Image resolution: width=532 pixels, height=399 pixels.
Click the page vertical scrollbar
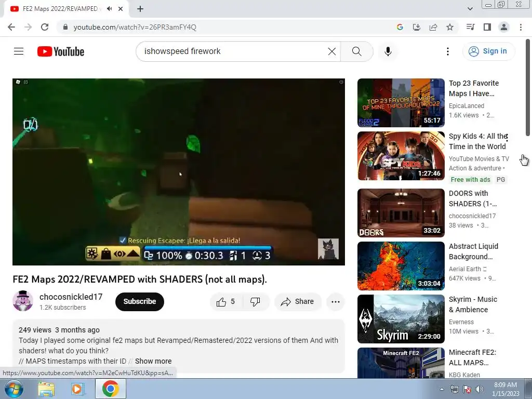tap(528, 88)
